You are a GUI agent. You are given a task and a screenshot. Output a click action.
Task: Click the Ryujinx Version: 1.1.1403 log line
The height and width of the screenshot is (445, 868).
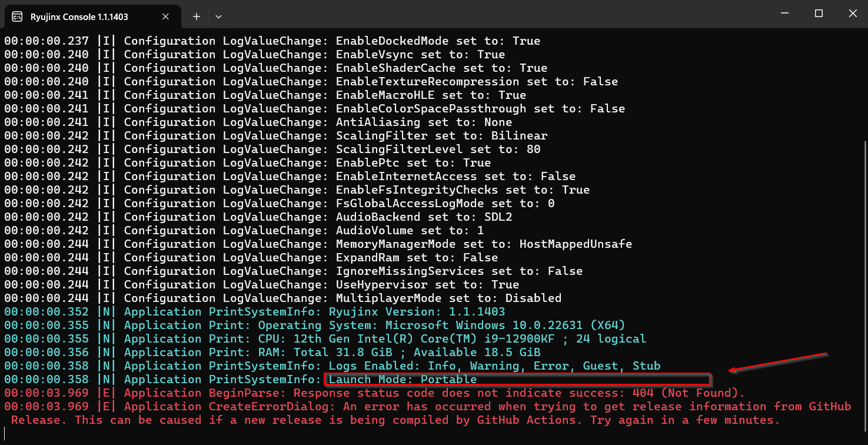click(254, 312)
